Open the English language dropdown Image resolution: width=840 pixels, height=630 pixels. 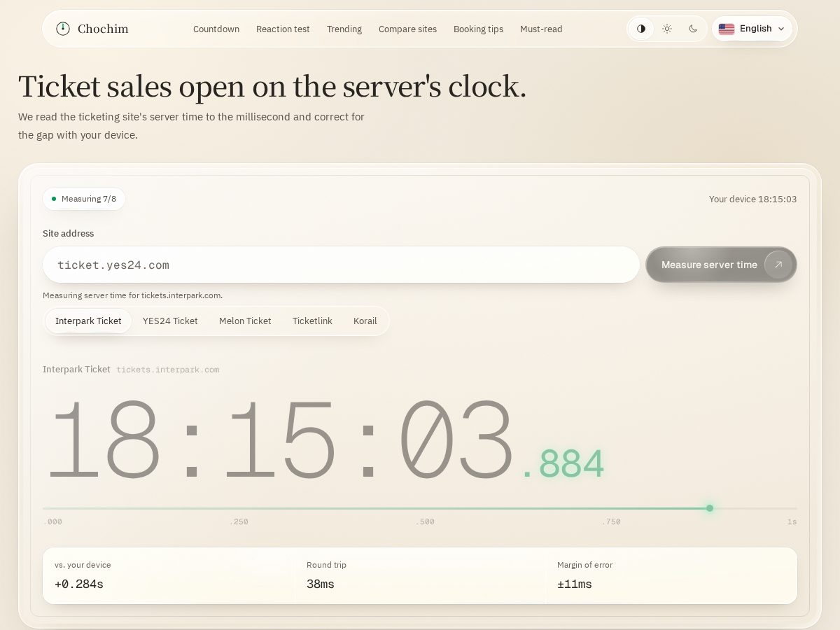[752, 29]
